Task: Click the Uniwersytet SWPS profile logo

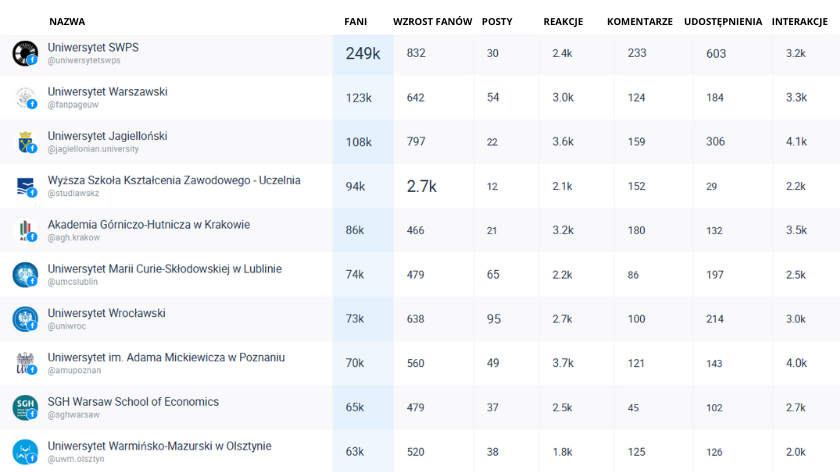Action: [x=24, y=53]
